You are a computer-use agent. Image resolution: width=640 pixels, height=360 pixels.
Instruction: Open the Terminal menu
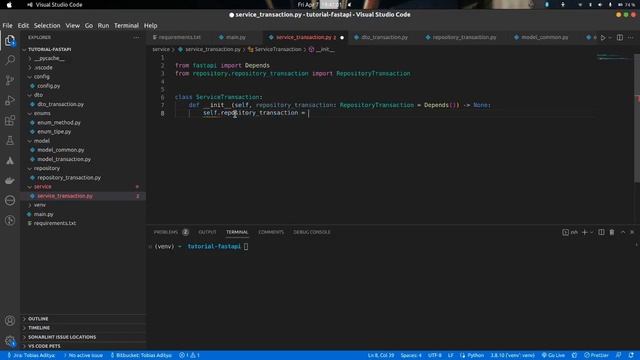point(126,25)
